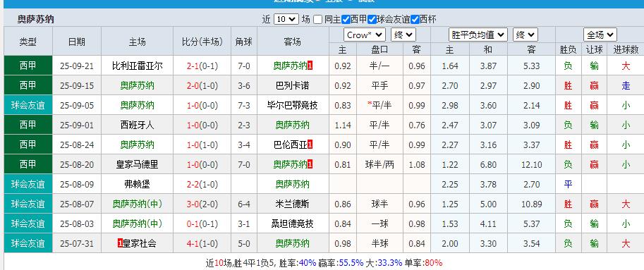Click the 胜率 40% summary value

(x=308, y=263)
